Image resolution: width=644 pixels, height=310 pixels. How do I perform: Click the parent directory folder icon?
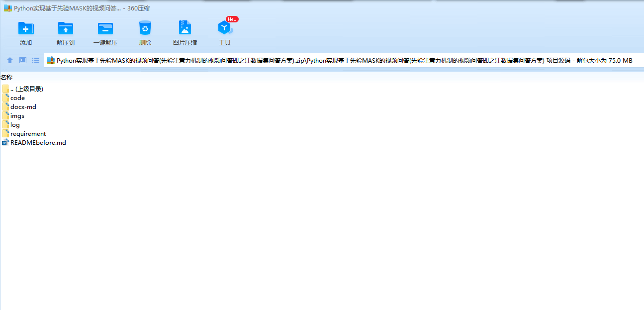coord(5,89)
